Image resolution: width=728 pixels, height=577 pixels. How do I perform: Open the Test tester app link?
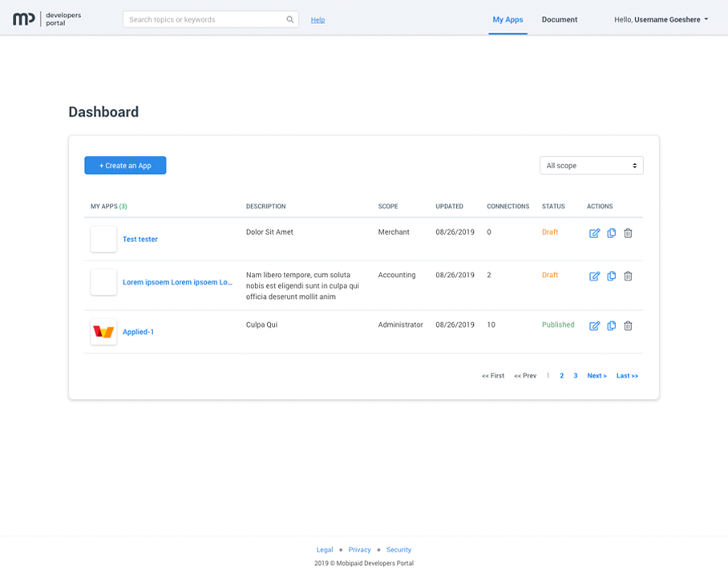coord(140,239)
